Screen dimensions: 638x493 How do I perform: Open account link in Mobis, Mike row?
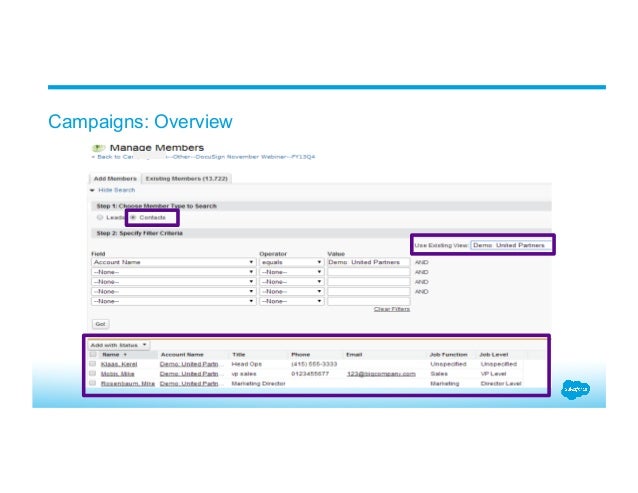(189, 373)
